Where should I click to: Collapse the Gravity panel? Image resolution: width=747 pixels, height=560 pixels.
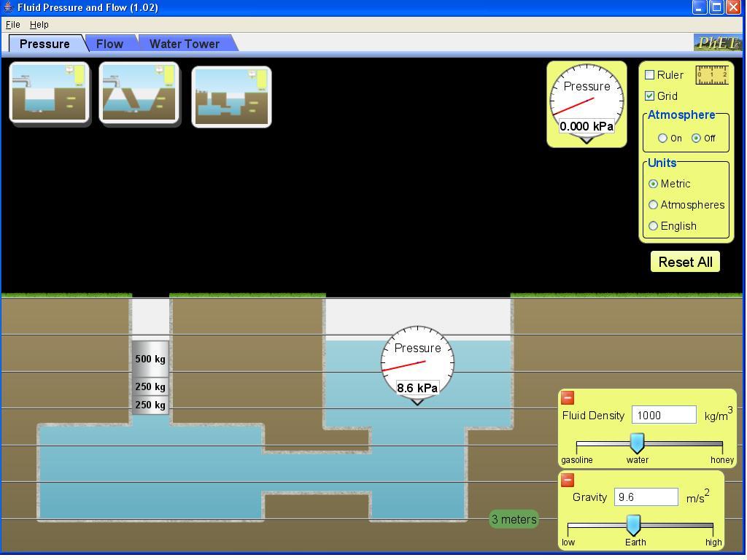pyautogui.click(x=568, y=480)
